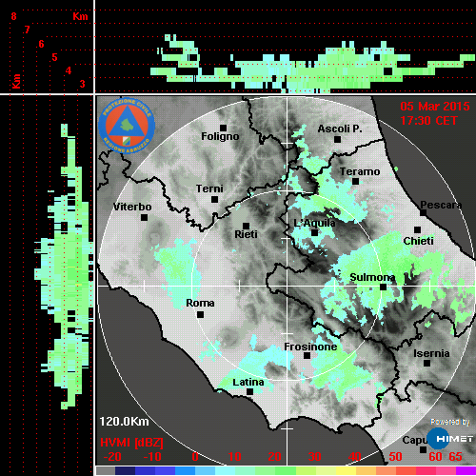Pick the magenta 65 dBZ color swatch
This screenshot has width=476, height=476.
[x=466, y=471]
